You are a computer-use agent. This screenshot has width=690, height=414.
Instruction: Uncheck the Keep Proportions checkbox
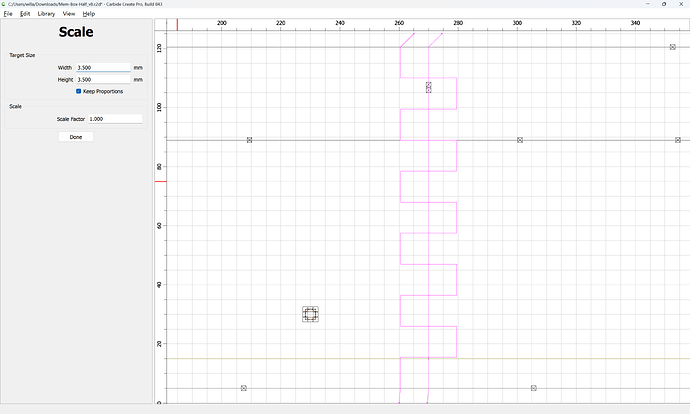click(78, 91)
